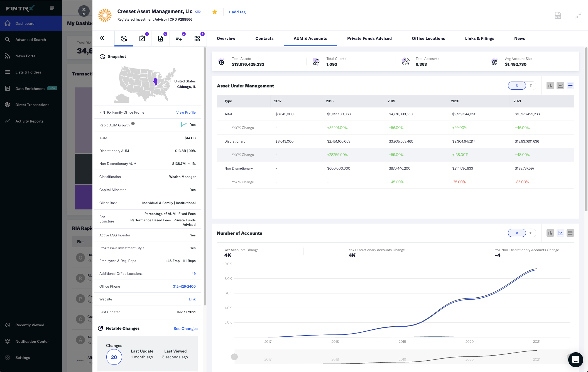This screenshot has height=372, width=588.
Task: Click the 2021 Total value $13,976,429,233
Action: click(x=527, y=114)
